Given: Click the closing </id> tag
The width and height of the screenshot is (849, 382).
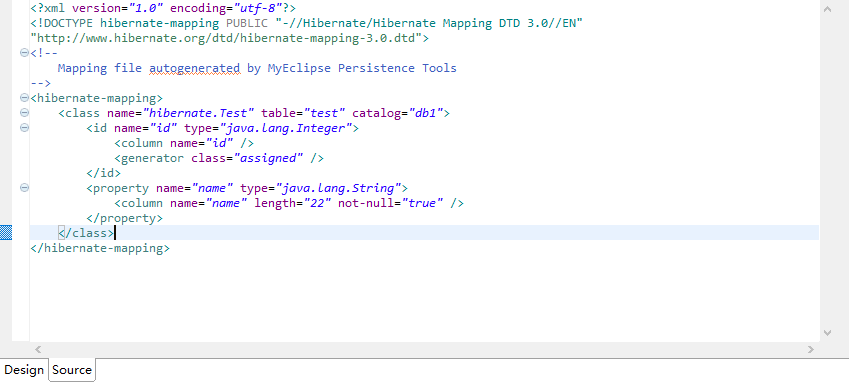Looking at the screenshot, I should (x=103, y=174).
